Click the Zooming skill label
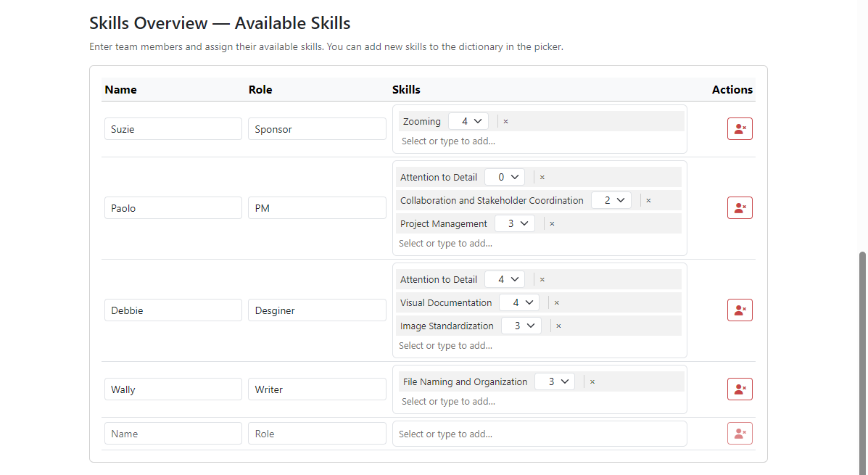 tap(422, 121)
